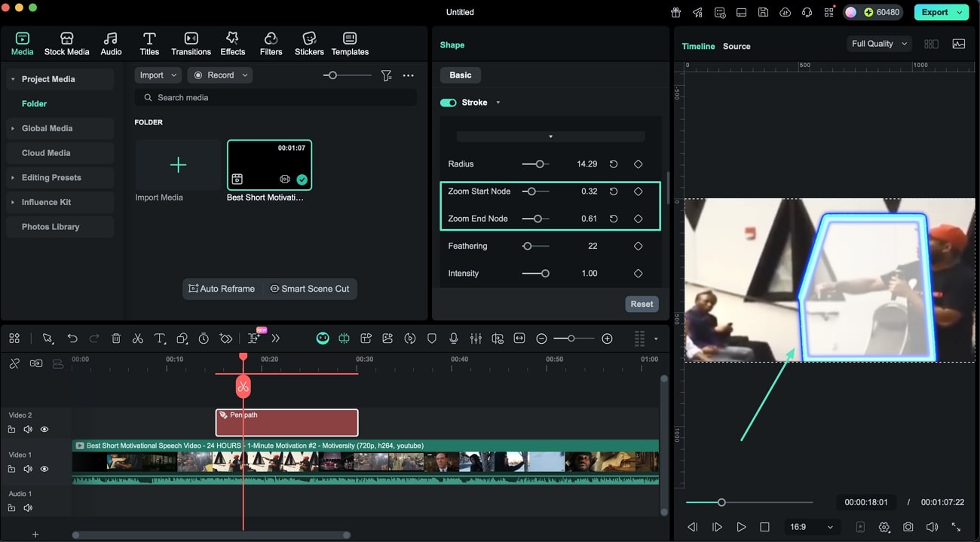Add keyframe diamond for Radius

(x=638, y=164)
